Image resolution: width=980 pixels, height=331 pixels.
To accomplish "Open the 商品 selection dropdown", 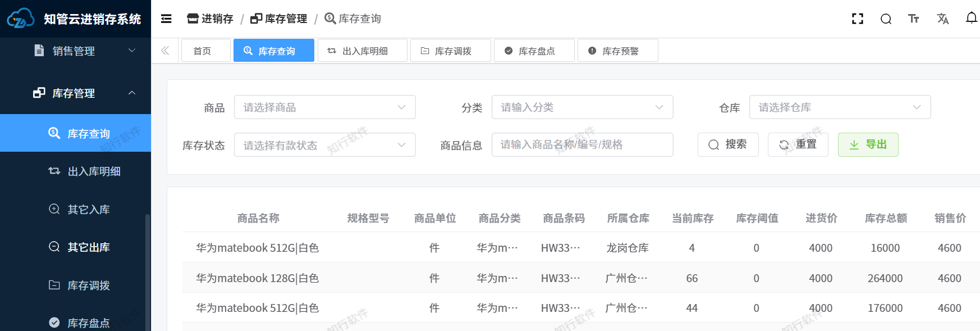I will point(324,107).
